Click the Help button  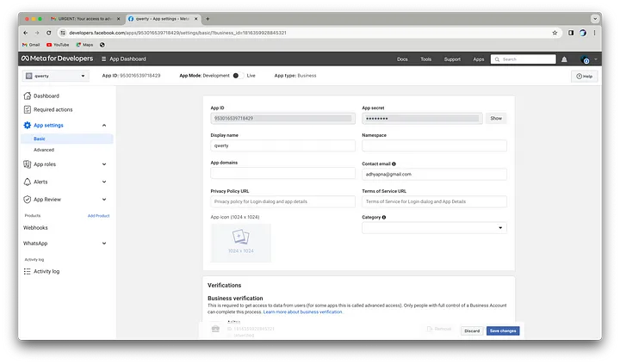[584, 77]
